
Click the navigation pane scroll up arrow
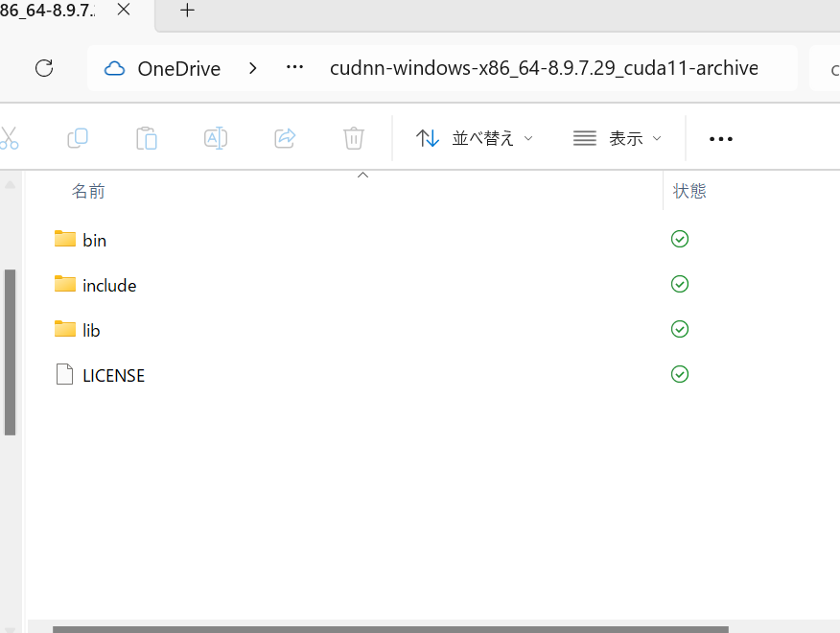point(10,185)
